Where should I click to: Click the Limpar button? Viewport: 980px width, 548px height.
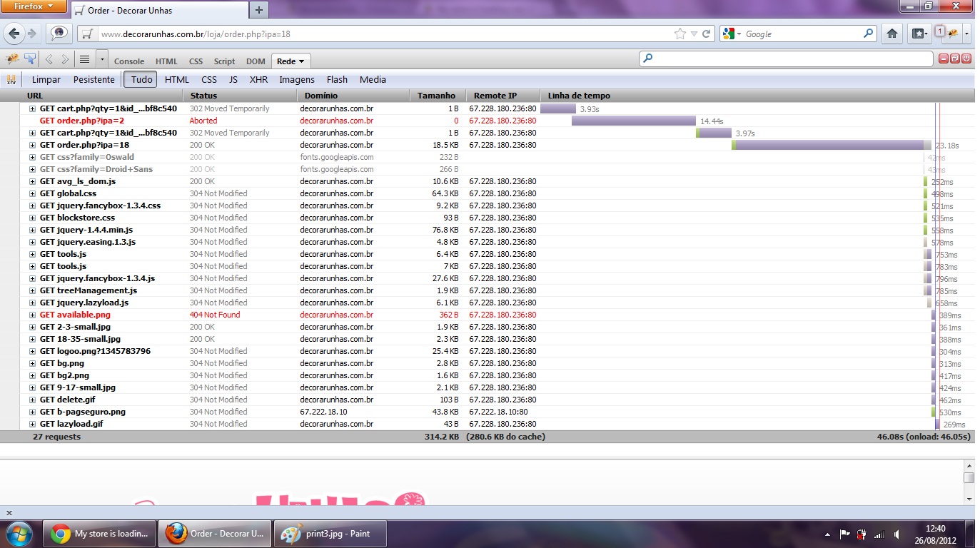[x=46, y=80]
